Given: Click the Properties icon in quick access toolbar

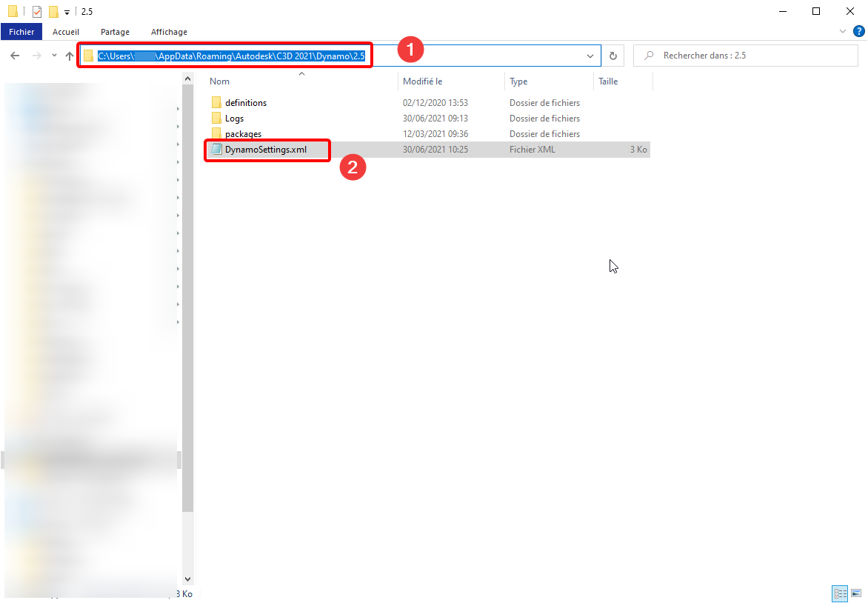Looking at the screenshot, I should 36,11.
